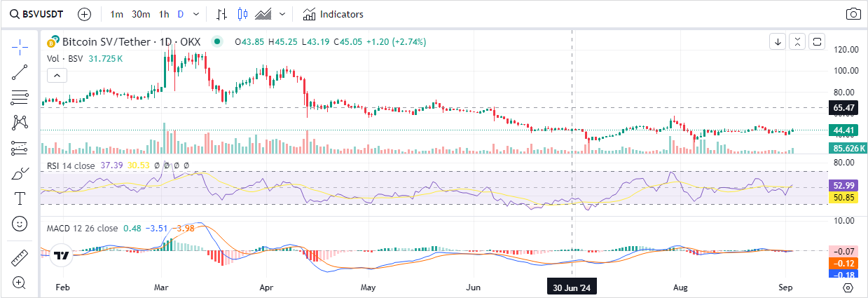This screenshot has height=298, width=868.
Task: Collapse the indicator legend with caret button
Action: tap(57, 75)
